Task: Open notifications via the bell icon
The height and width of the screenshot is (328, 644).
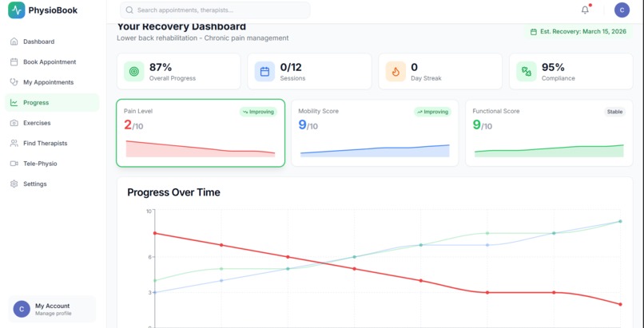Action: pyautogui.click(x=585, y=10)
